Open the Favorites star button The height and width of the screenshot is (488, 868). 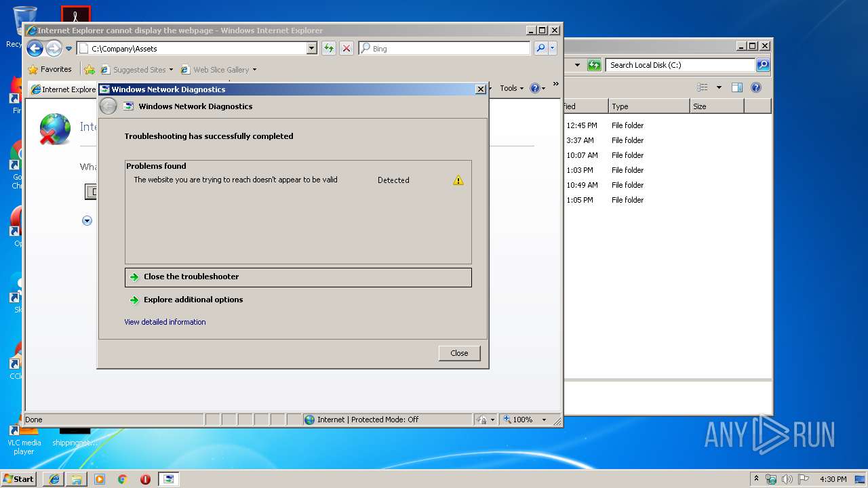coord(50,69)
